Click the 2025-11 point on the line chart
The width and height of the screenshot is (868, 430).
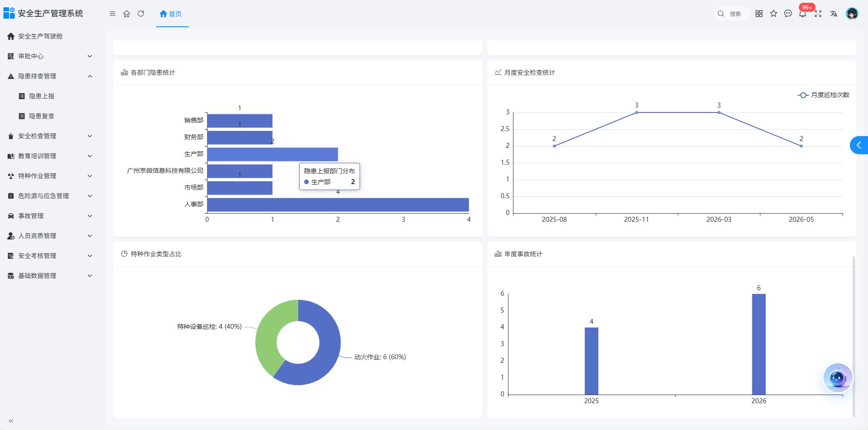pos(636,112)
